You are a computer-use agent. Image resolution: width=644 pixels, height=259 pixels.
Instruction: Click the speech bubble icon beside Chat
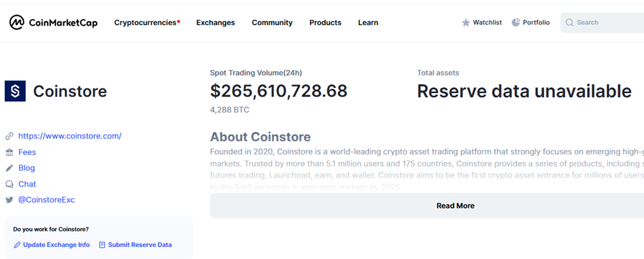pyautogui.click(x=9, y=184)
